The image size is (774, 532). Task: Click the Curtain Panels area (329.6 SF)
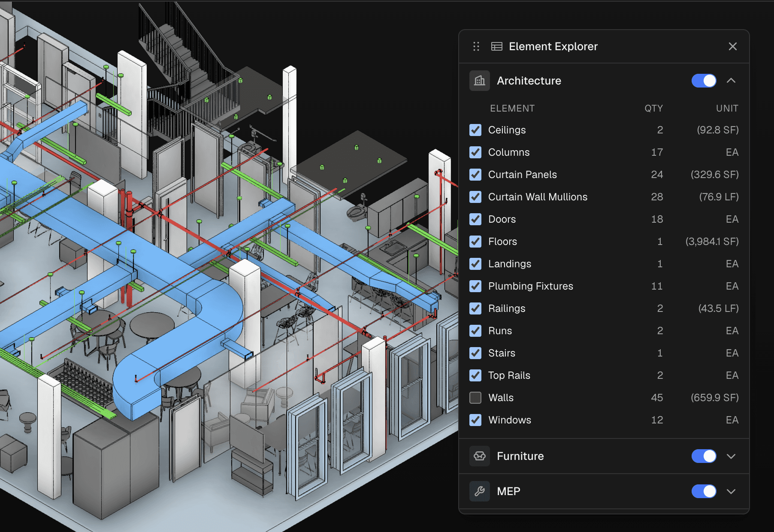coord(714,175)
